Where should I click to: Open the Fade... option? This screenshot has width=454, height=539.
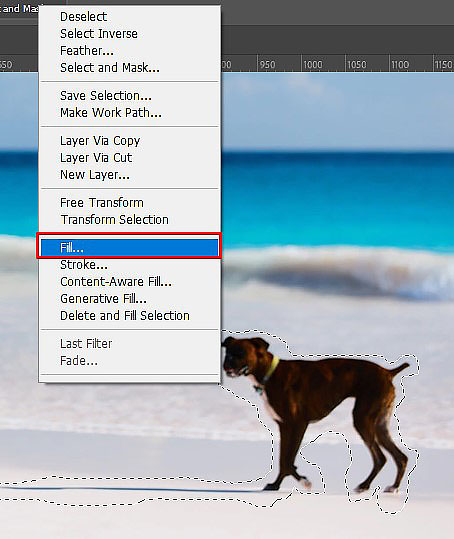(129, 361)
